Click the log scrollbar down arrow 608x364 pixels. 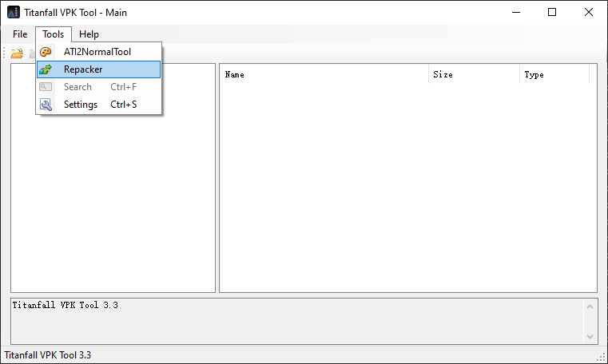590,337
